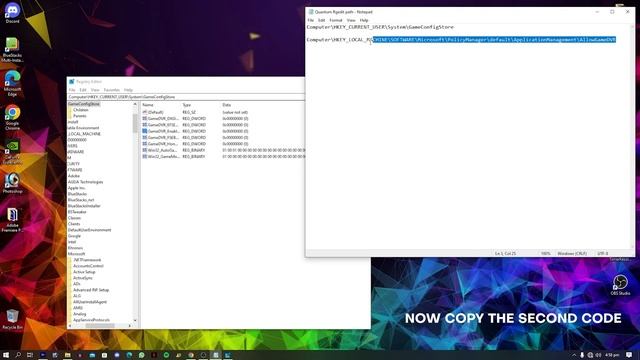Open Edit menu in Notepad
Image resolution: width=640 pixels, height=360 pixels.
(x=321, y=20)
